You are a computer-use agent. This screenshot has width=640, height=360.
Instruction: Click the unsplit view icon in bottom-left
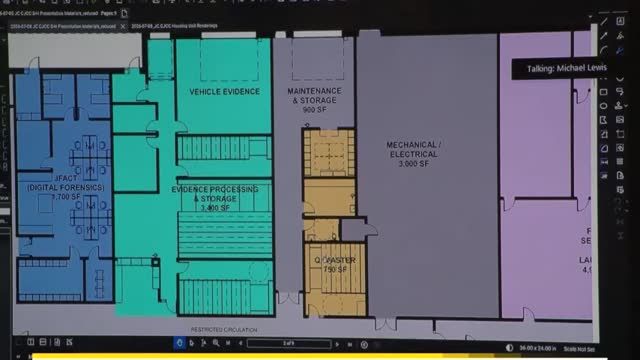[70, 342]
